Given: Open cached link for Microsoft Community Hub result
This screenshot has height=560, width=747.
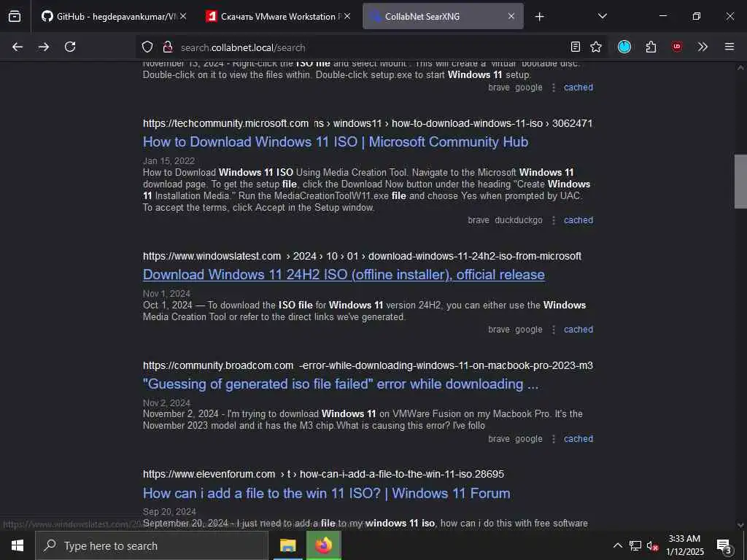Looking at the screenshot, I should click(578, 220).
